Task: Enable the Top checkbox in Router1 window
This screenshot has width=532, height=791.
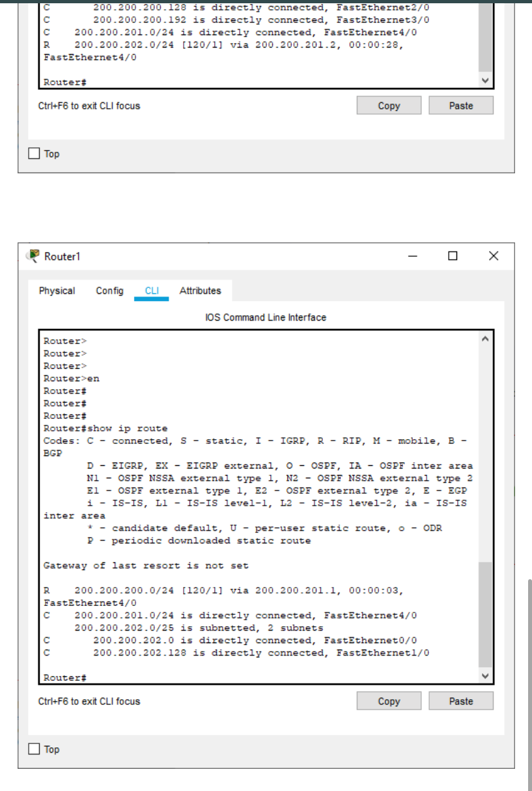Action: [x=34, y=749]
